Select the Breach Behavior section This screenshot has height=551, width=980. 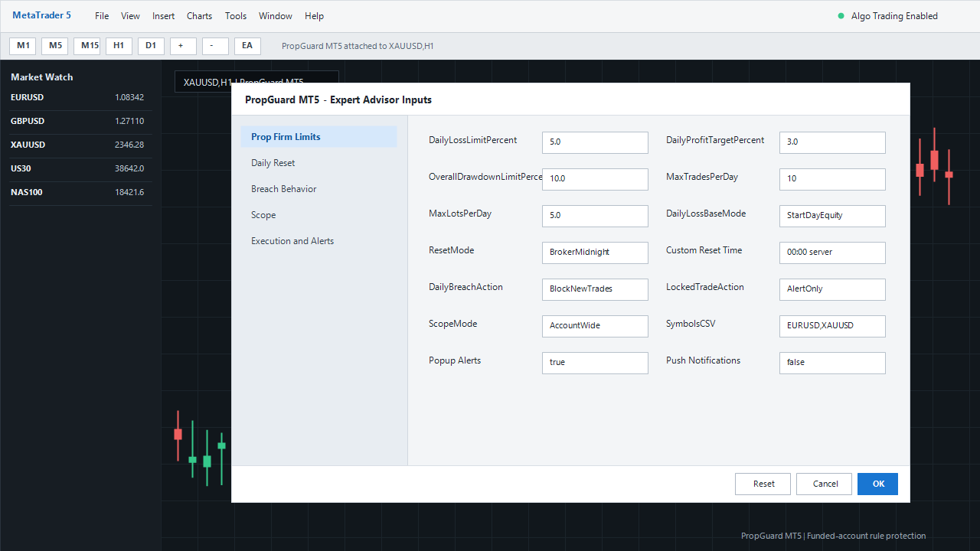[318, 189]
